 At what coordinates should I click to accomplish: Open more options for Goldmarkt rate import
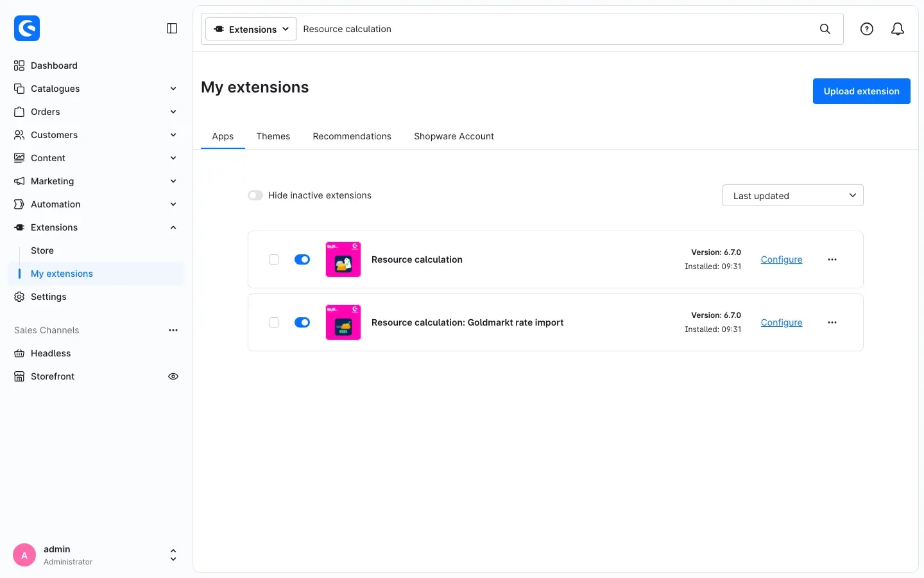click(x=832, y=322)
